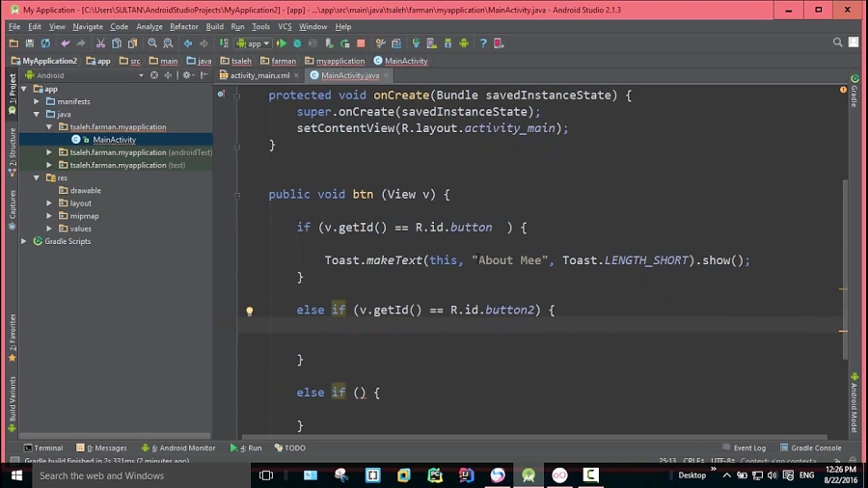The image size is (868, 488).
Task: Click the Cut scissors icon
Action: pos(100,43)
